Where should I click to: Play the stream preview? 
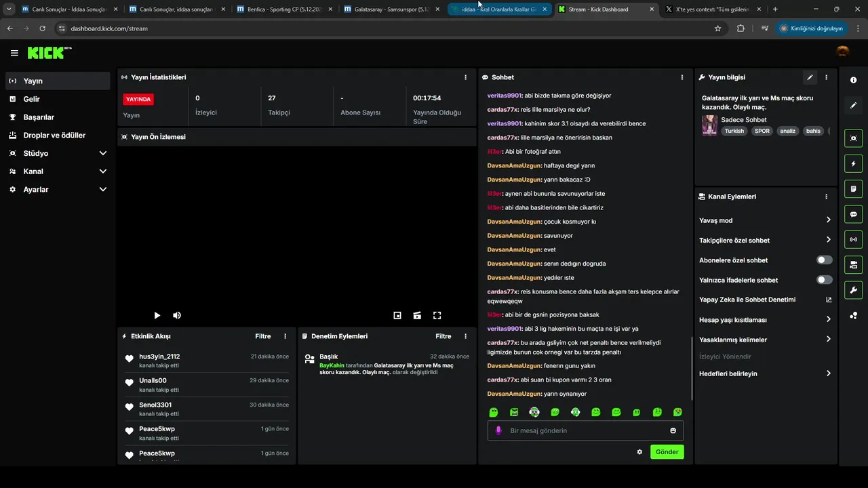[x=157, y=315]
